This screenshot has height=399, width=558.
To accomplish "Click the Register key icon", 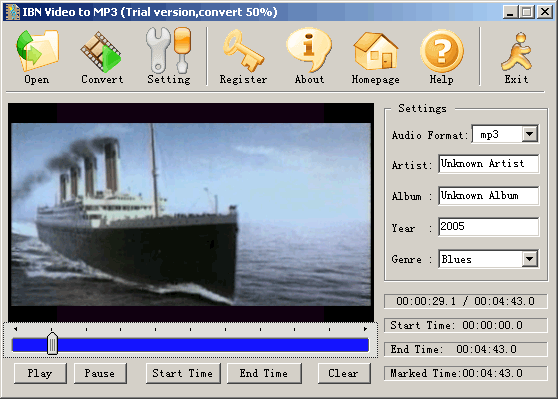I will [x=244, y=51].
